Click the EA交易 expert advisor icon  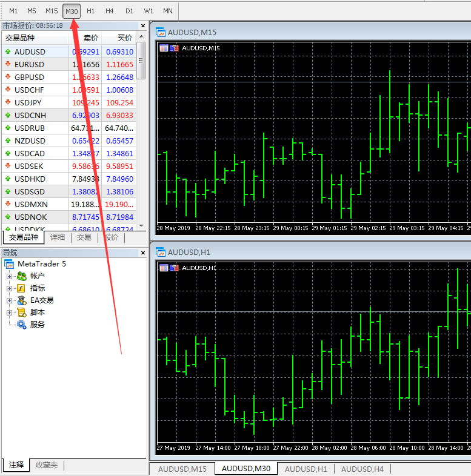click(22, 300)
